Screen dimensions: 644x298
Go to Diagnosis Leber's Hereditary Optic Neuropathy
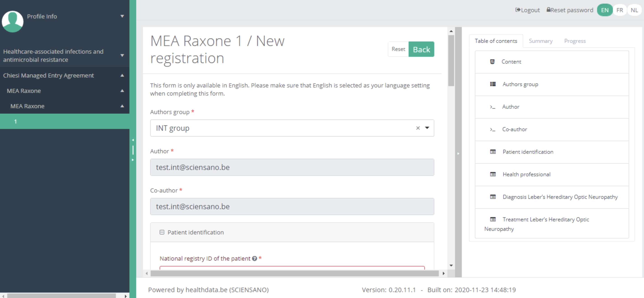pos(552,197)
